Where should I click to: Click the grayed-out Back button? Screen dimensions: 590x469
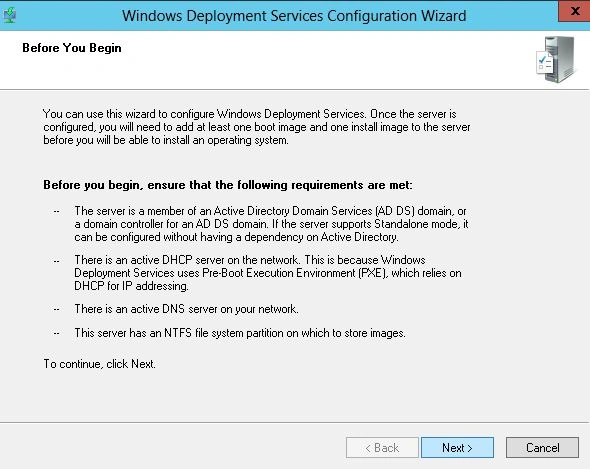(382, 448)
